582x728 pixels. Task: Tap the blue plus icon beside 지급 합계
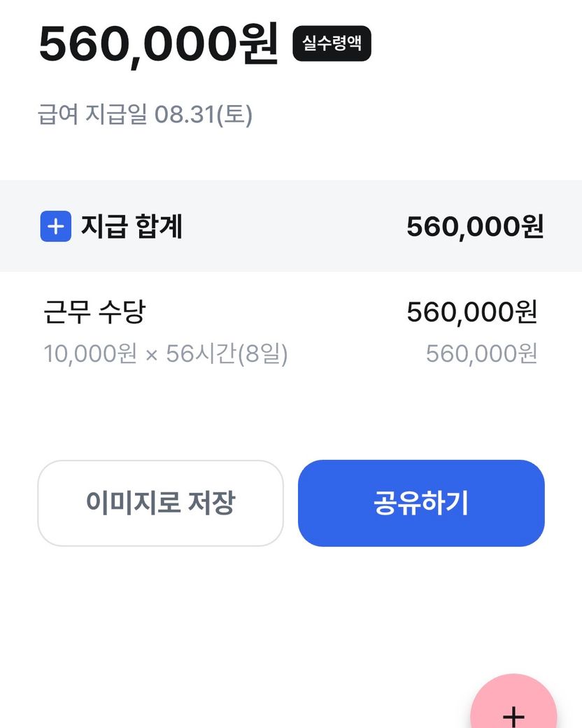(x=56, y=227)
